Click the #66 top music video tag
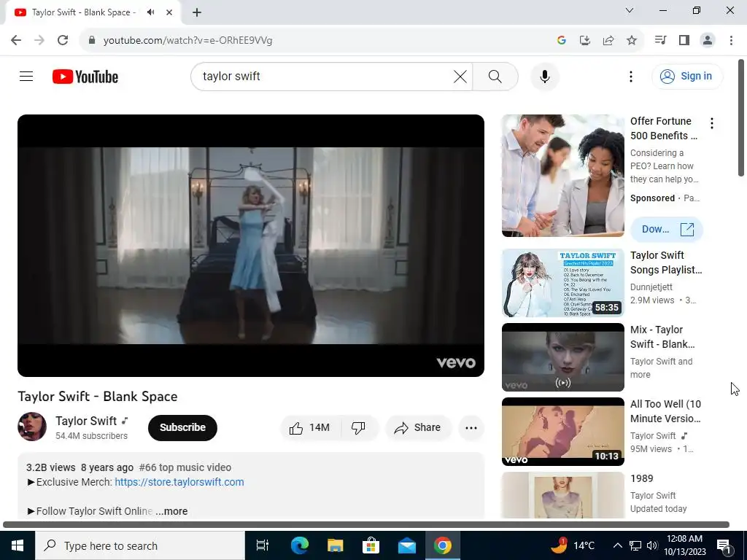The image size is (747, 560). tap(185, 467)
